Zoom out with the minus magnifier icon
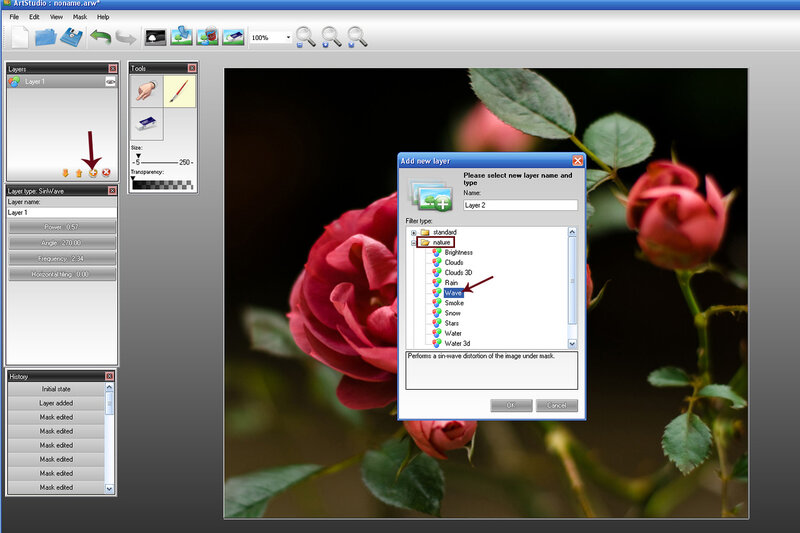The width and height of the screenshot is (800, 533). tap(305, 37)
